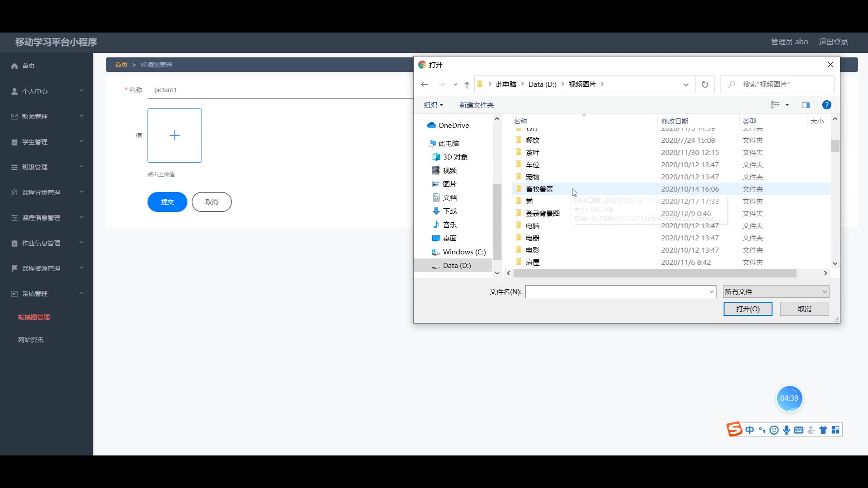The image size is (868, 488).
Task: Click the emoji icon on the IME bar
Action: coord(774,430)
